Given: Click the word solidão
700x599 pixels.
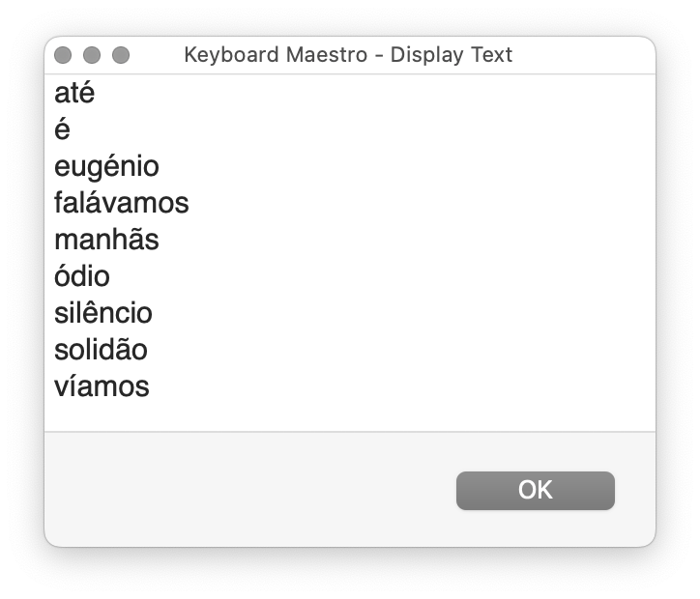Looking at the screenshot, I should [x=101, y=349].
